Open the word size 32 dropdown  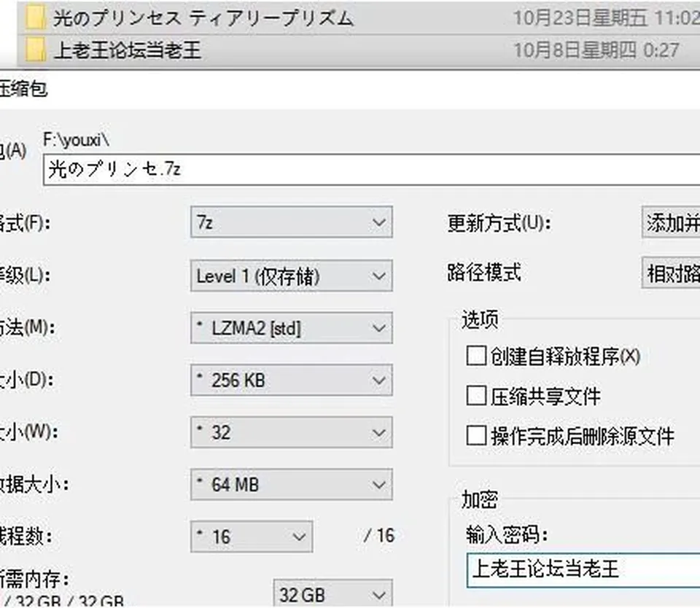tap(292, 432)
